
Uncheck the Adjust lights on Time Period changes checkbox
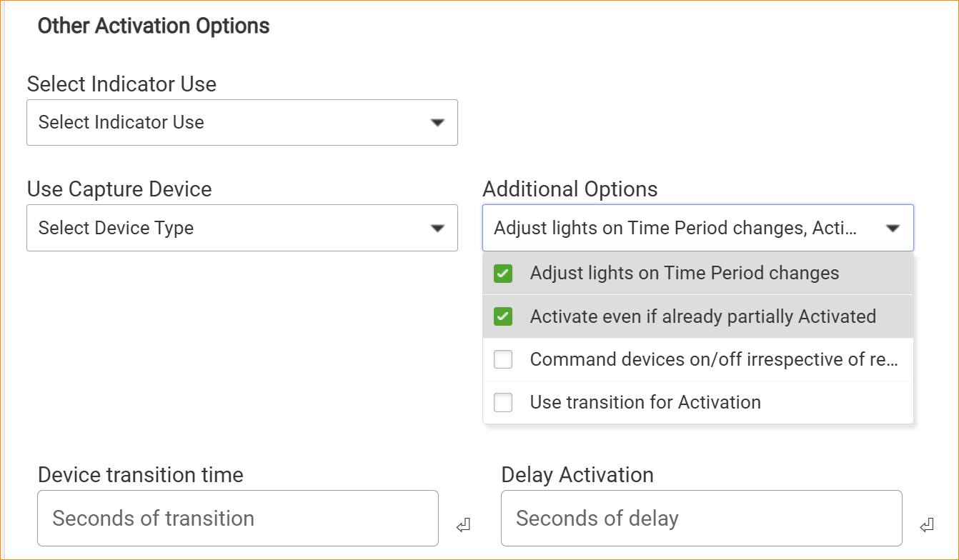[503, 274]
